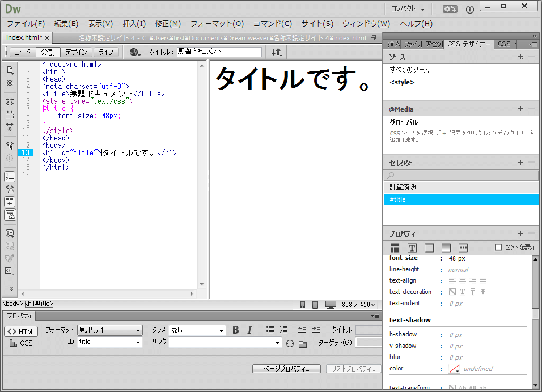Image resolution: width=542 pixels, height=392 pixels.
Task: Open preview in browser globe icon
Action: (134, 52)
